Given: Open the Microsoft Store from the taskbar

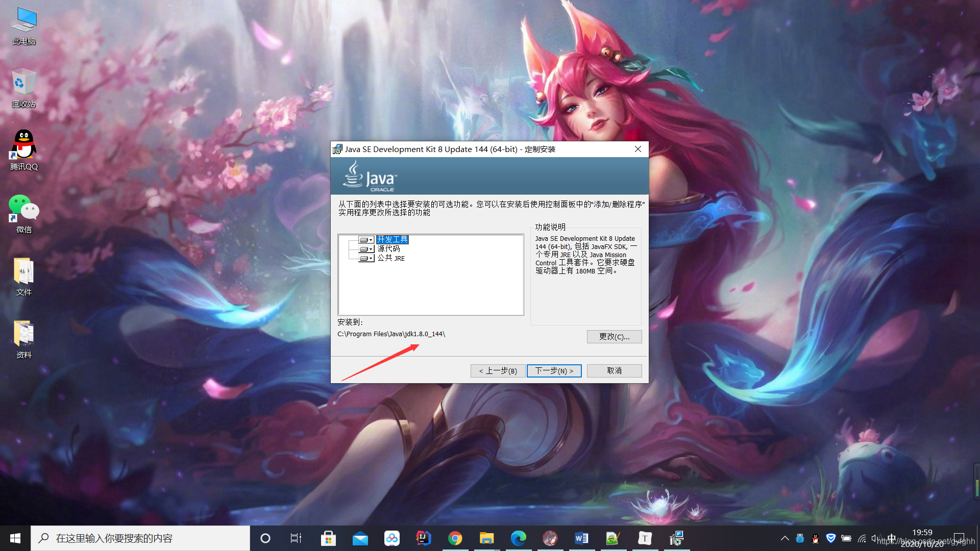Looking at the screenshot, I should pyautogui.click(x=328, y=538).
